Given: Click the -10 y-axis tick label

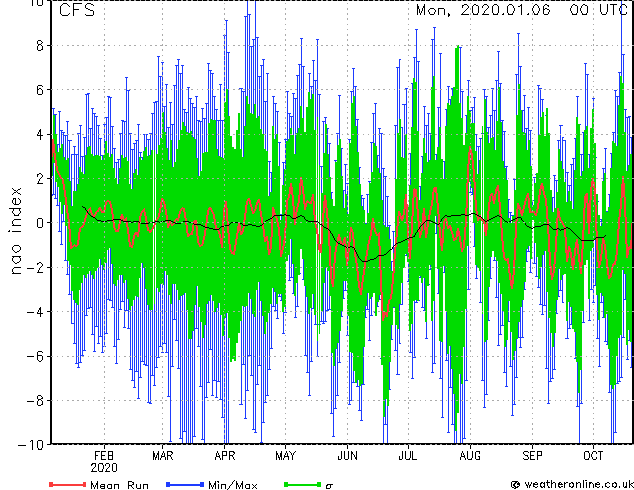Looking at the screenshot, I should point(31,445).
